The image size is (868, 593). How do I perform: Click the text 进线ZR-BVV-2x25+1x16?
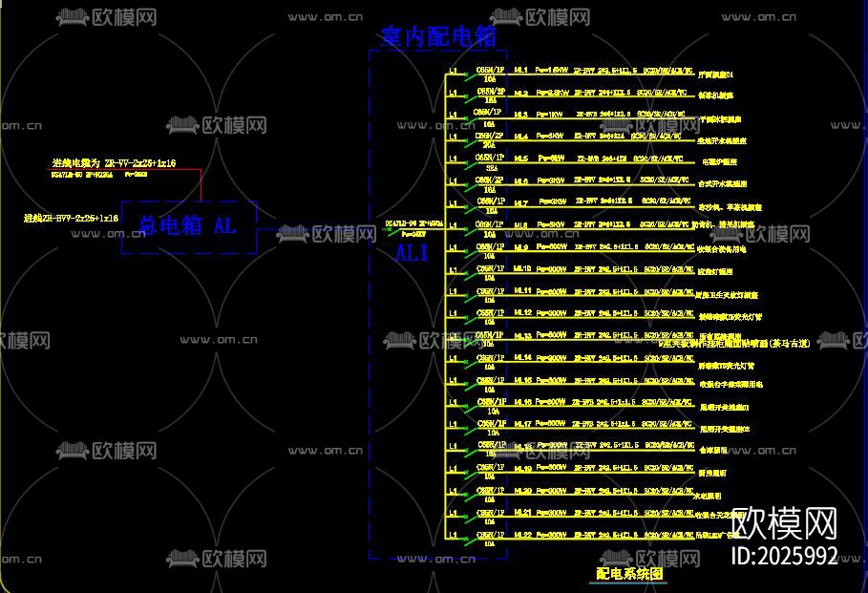tap(71, 218)
